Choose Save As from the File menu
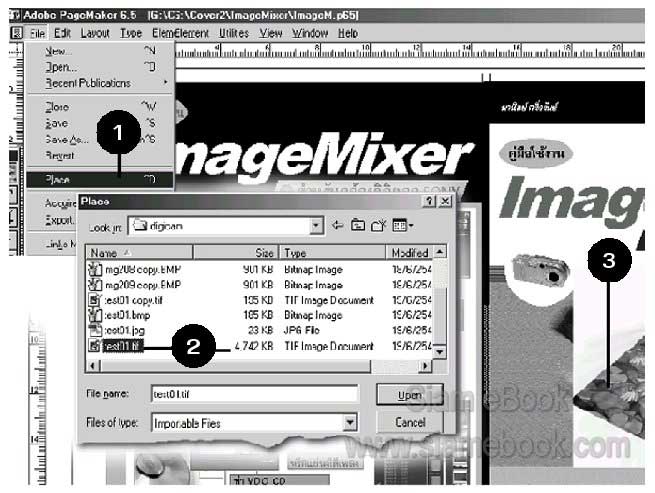 click(x=100, y=140)
